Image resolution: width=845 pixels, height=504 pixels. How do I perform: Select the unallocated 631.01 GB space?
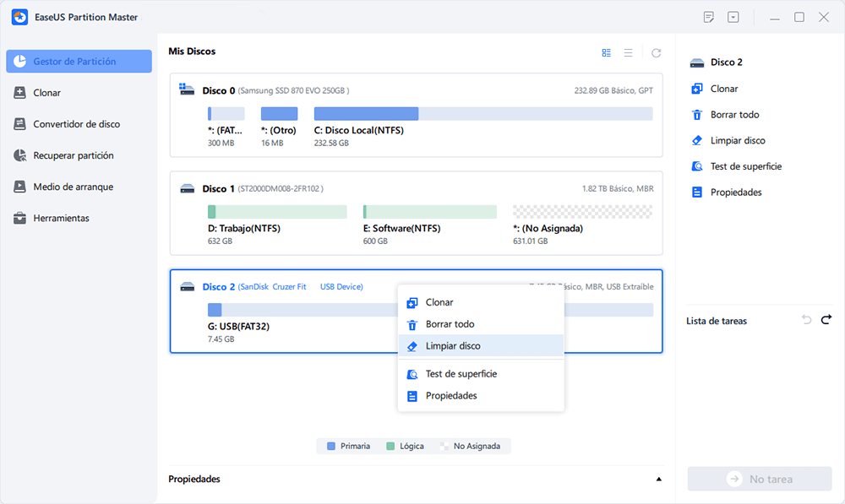coord(582,212)
